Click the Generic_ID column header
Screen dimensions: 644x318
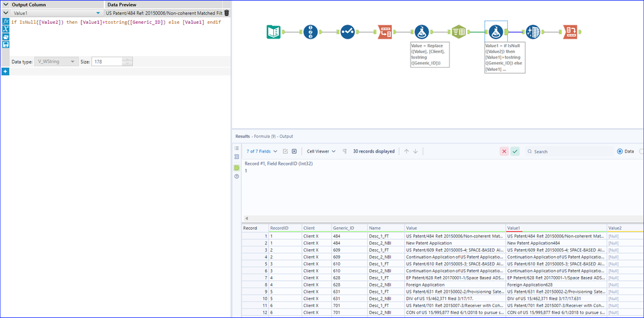pyautogui.click(x=349, y=228)
